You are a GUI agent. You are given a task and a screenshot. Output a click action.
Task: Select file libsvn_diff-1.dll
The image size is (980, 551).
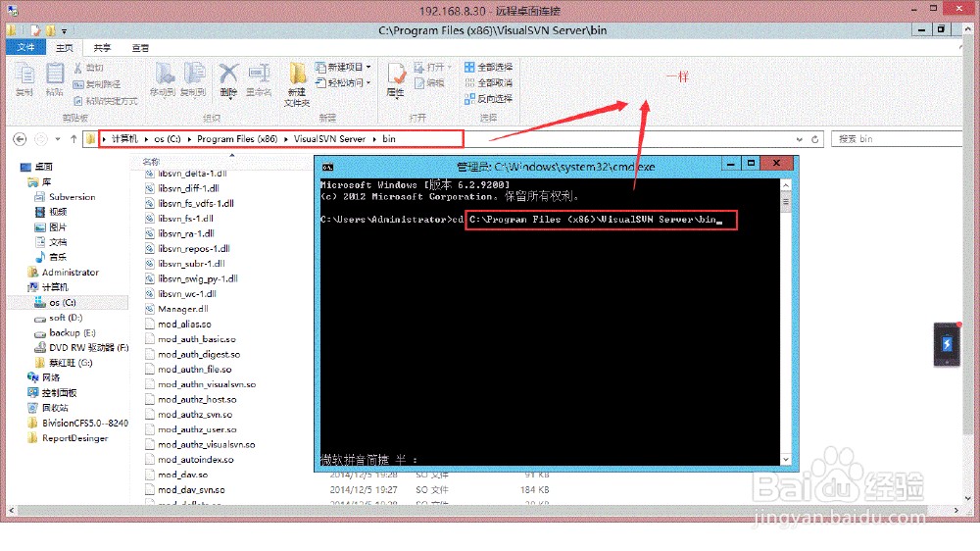coord(182,188)
